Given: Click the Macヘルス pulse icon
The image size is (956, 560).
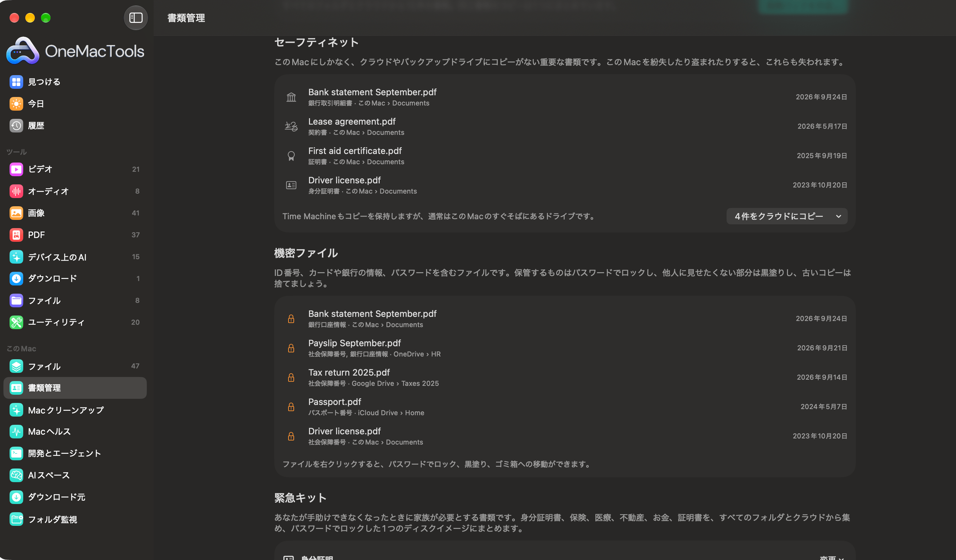Looking at the screenshot, I should [16, 431].
